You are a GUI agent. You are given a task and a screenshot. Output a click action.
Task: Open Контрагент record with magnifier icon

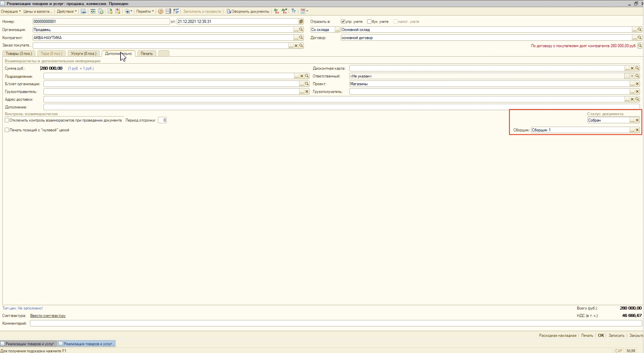(x=301, y=38)
